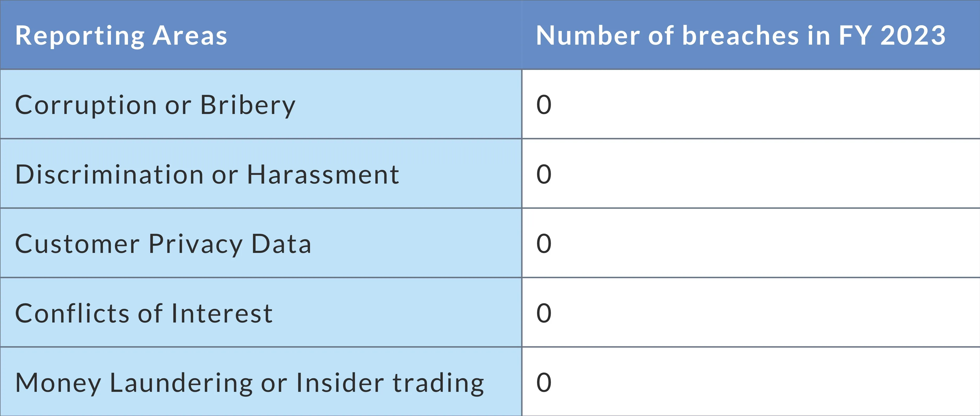Select the "Number of breaches in FY 2023" header

(x=740, y=36)
